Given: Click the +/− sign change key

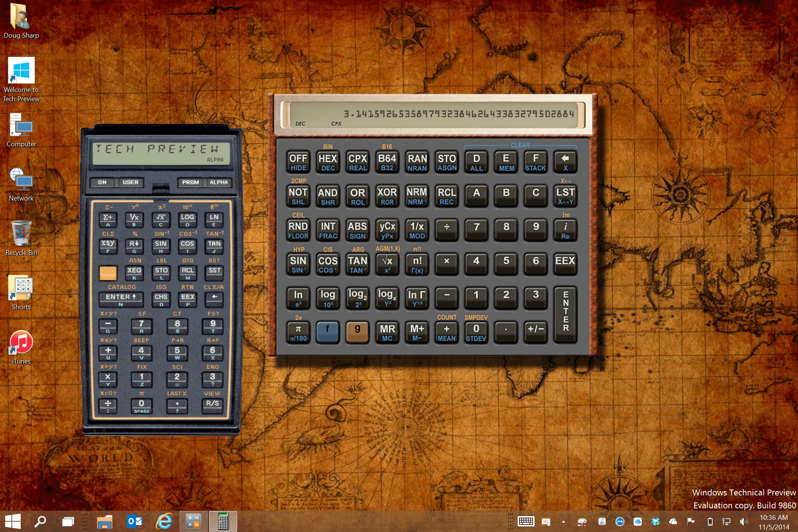Looking at the screenshot, I should pyautogui.click(x=536, y=332).
